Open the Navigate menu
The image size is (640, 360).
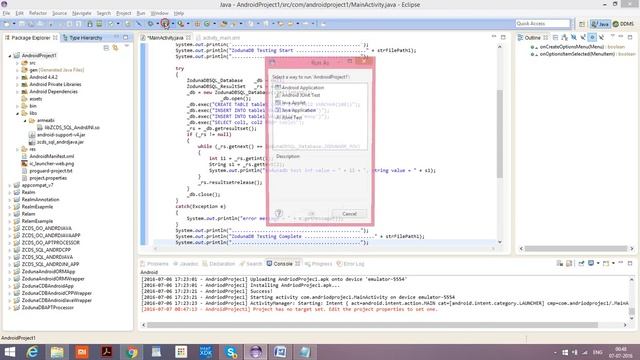(x=82, y=13)
